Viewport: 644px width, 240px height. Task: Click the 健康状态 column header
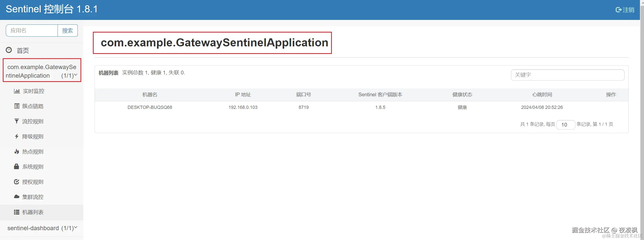[462, 95]
